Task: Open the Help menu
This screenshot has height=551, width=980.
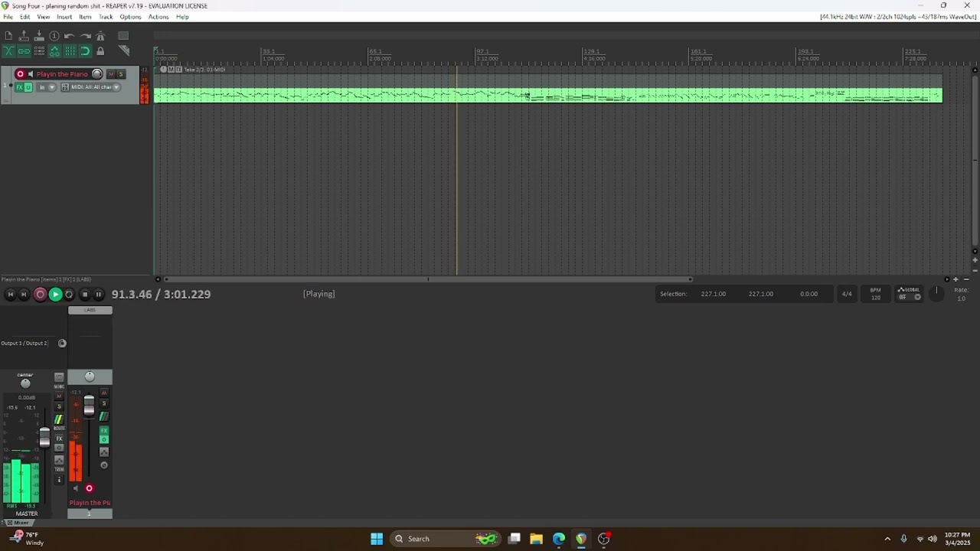Action: 182,17
